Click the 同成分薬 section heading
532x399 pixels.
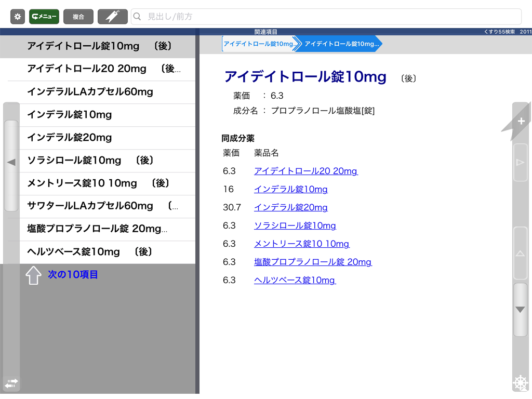coord(238,138)
